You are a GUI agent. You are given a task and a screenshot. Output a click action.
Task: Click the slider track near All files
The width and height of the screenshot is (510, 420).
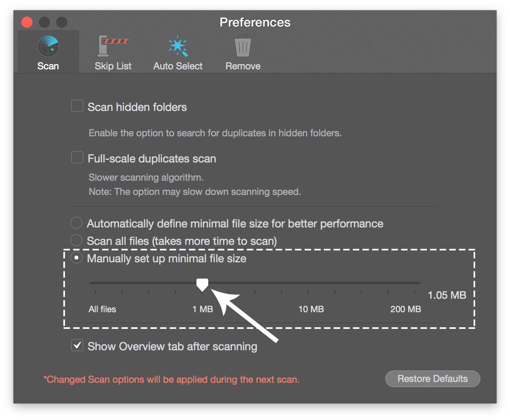(95, 283)
